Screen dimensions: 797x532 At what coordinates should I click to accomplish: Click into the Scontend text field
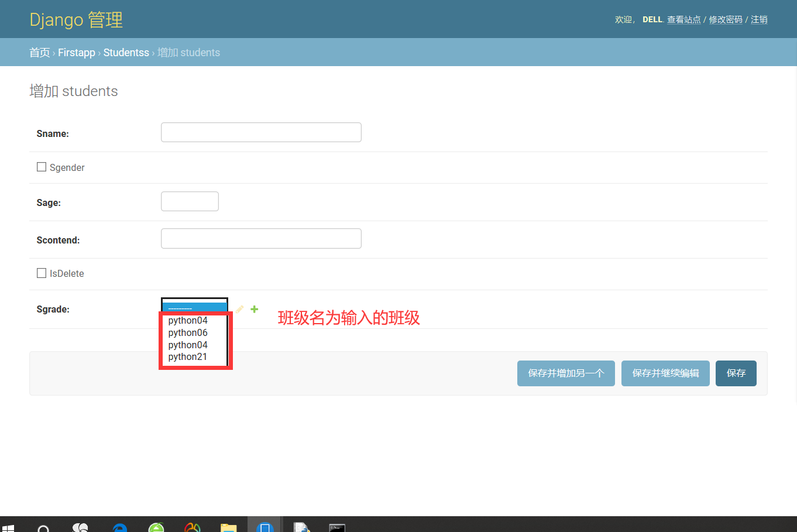pos(261,239)
